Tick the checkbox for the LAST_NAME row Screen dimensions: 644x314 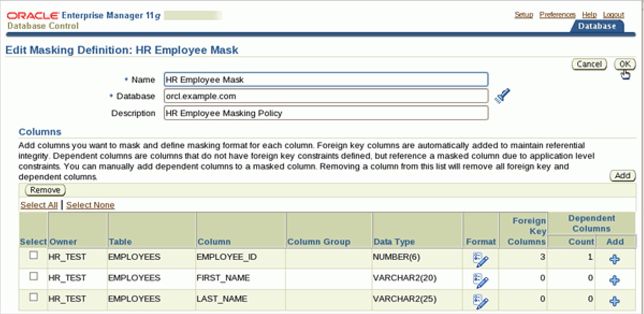tap(33, 297)
